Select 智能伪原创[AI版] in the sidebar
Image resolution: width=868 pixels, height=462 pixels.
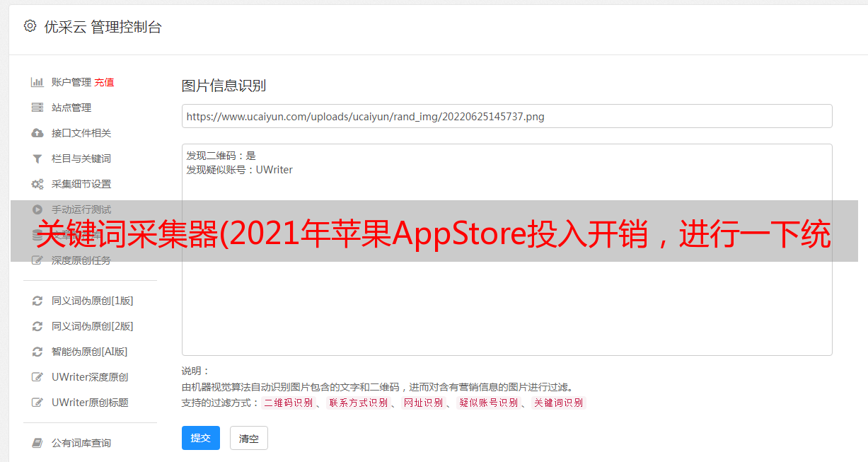pyautogui.click(x=90, y=352)
